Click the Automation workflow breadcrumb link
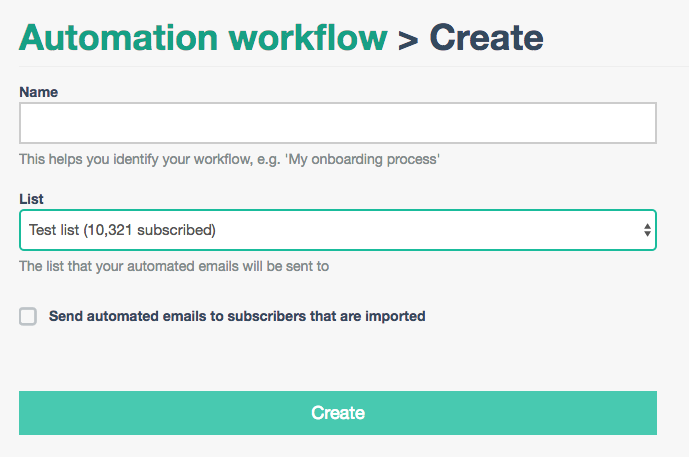Viewport: 689px width, 457px height. click(x=202, y=37)
